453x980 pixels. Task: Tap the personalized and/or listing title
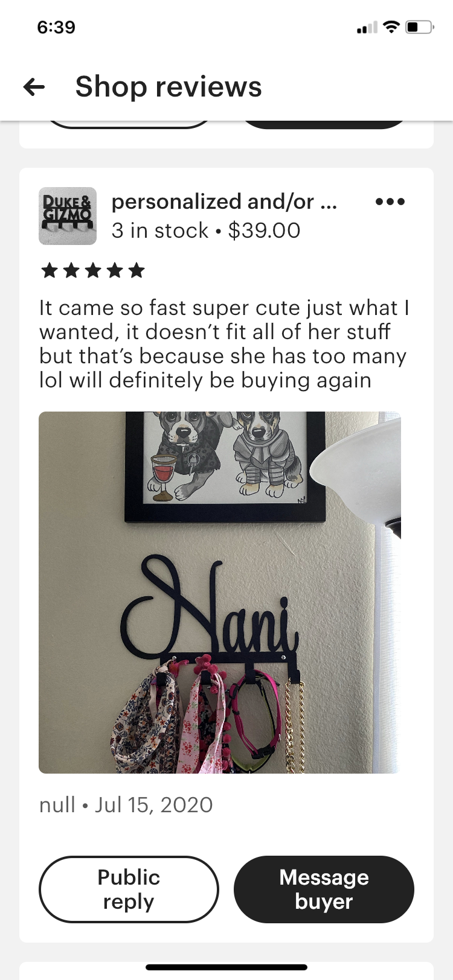[224, 202]
